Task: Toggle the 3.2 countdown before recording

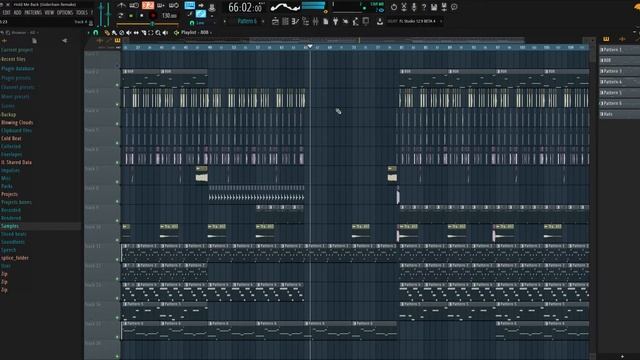Action: (148, 5)
